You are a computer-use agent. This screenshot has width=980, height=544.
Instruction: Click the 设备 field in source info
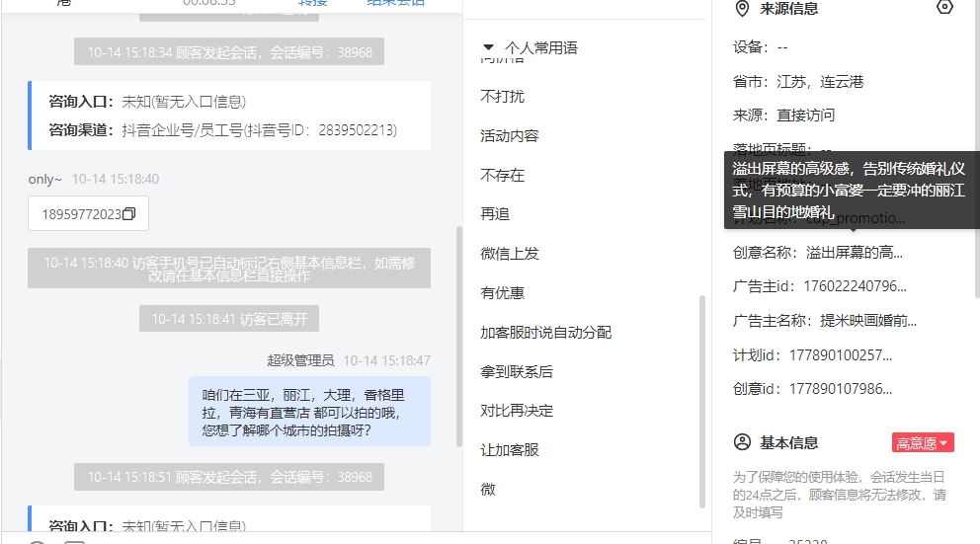[761, 46]
